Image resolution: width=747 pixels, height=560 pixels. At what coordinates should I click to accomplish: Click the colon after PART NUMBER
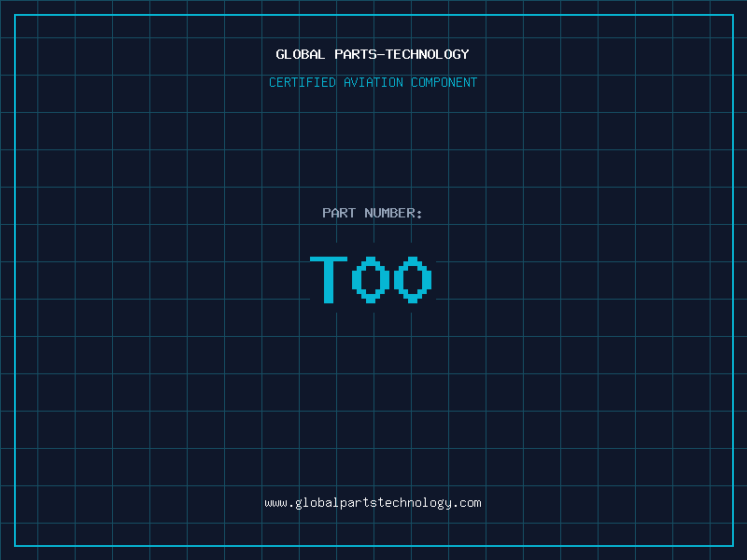tap(419, 214)
